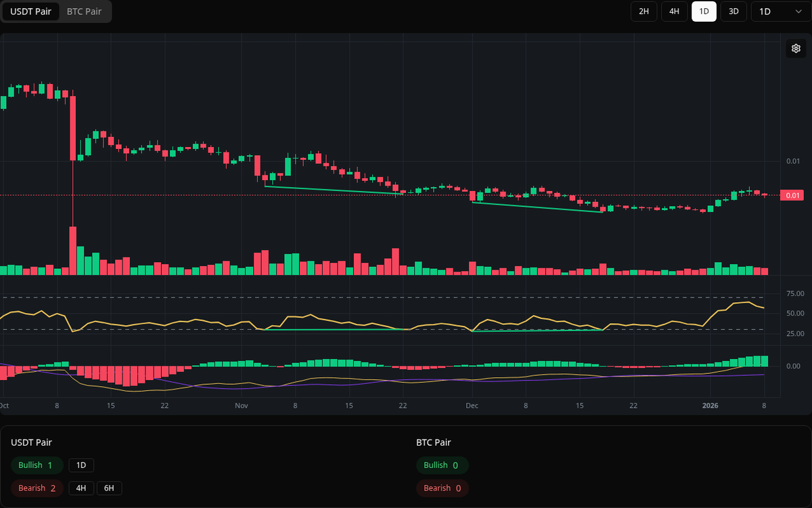Click the Bearish 0 badge under BTC Pair

(442, 488)
